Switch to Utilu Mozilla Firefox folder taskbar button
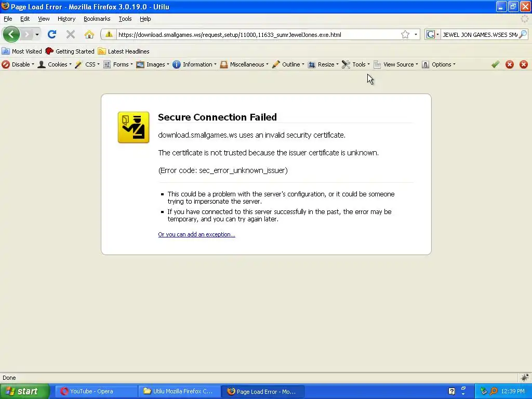 (x=179, y=391)
